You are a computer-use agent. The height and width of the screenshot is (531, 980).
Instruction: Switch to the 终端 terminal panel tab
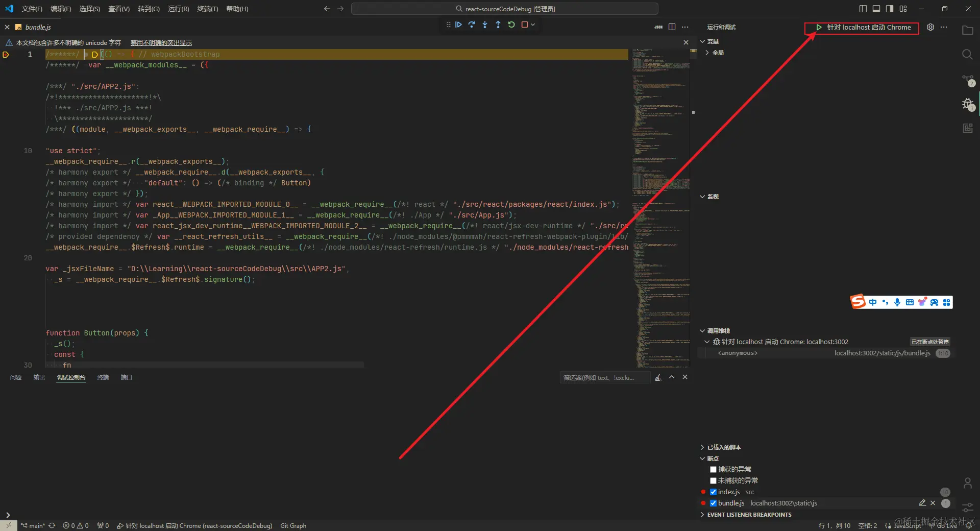pyautogui.click(x=103, y=377)
